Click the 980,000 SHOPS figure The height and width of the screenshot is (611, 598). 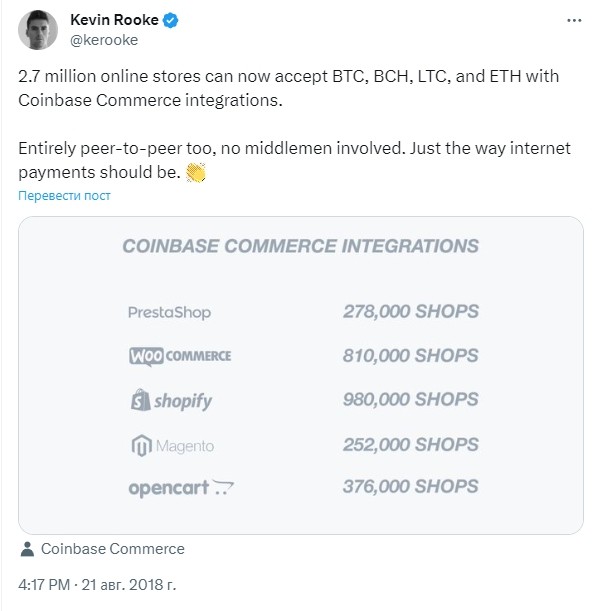tap(411, 399)
